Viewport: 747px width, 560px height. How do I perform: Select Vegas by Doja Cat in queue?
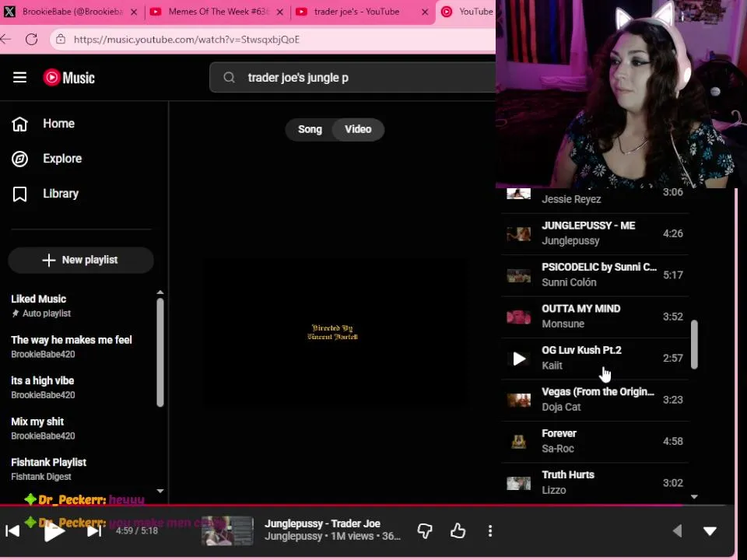595,400
